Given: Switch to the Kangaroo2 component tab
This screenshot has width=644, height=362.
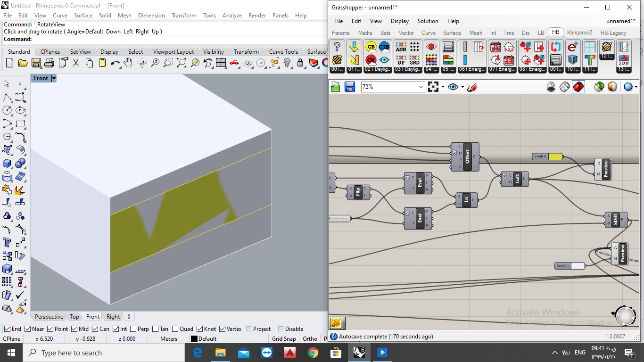Looking at the screenshot, I should point(579,33).
